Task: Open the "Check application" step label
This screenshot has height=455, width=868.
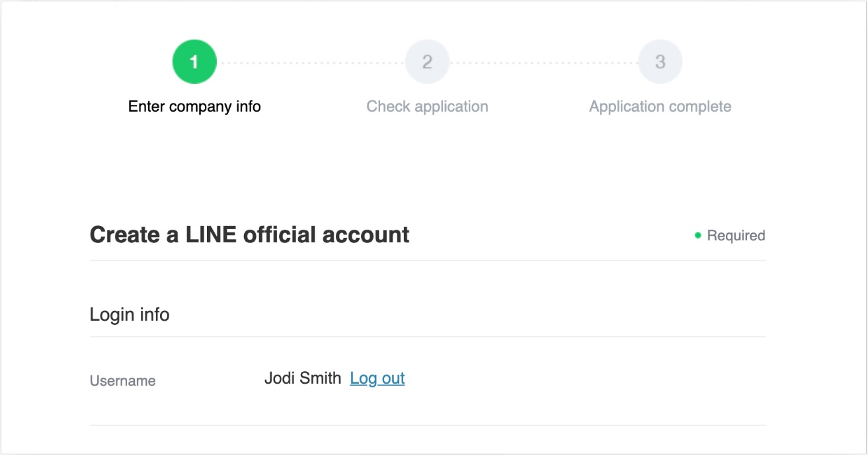Action: pos(427,106)
